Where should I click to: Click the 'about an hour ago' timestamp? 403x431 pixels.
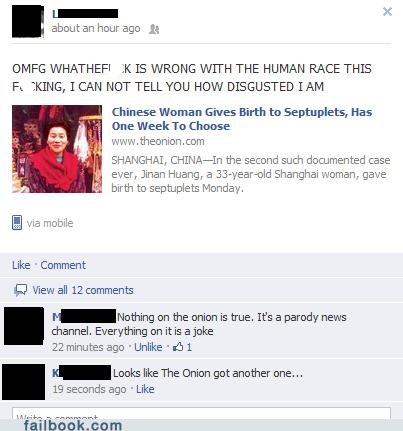pos(96,29)
